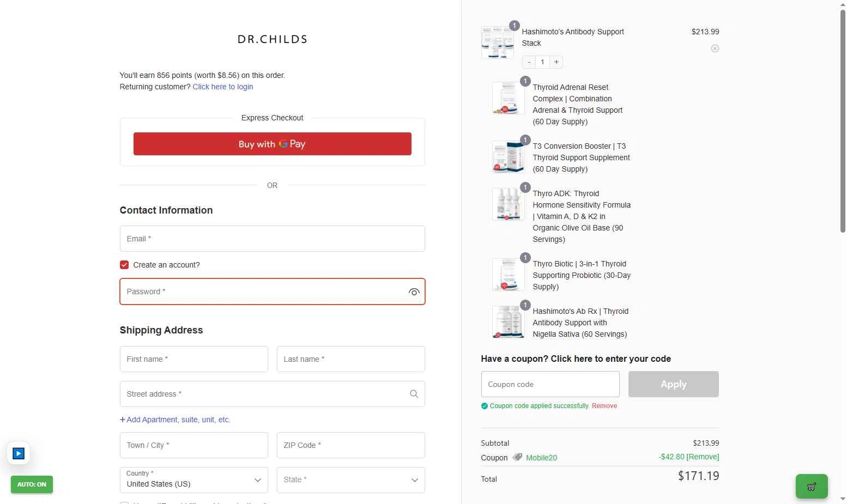
Task: Increase quantity with the plus button
Action: coord(556,62)
